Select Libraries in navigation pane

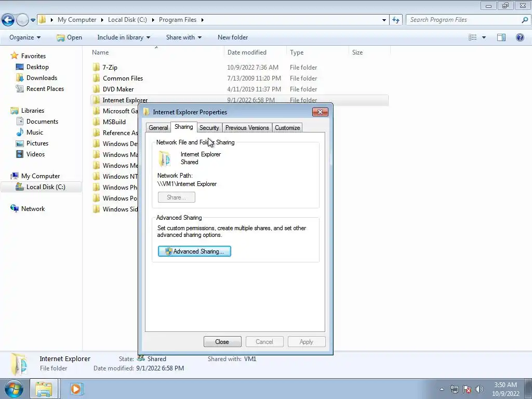[28, 110]
